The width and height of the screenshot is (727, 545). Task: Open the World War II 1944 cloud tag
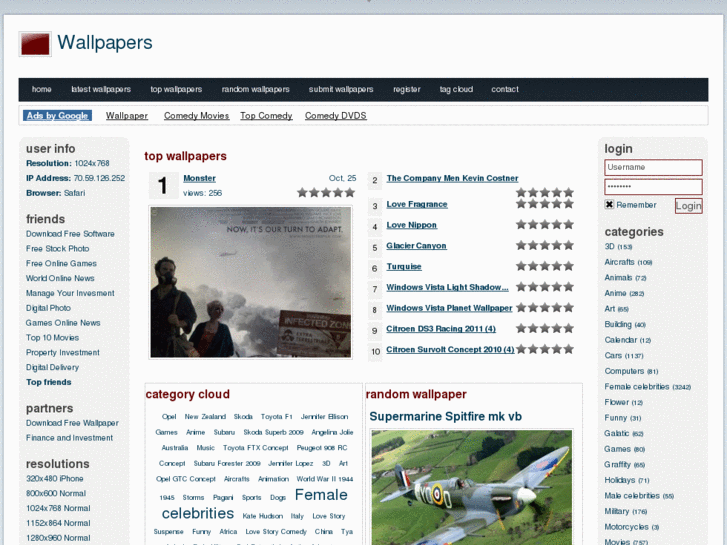(x=325, y=479)
